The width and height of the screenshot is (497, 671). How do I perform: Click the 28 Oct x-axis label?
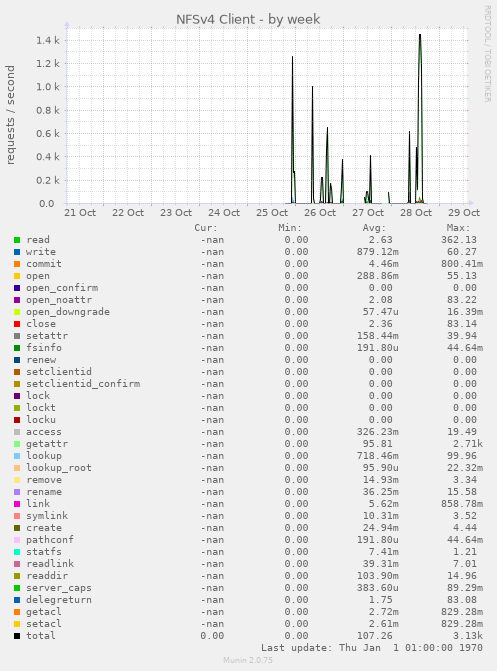point(416,213)
